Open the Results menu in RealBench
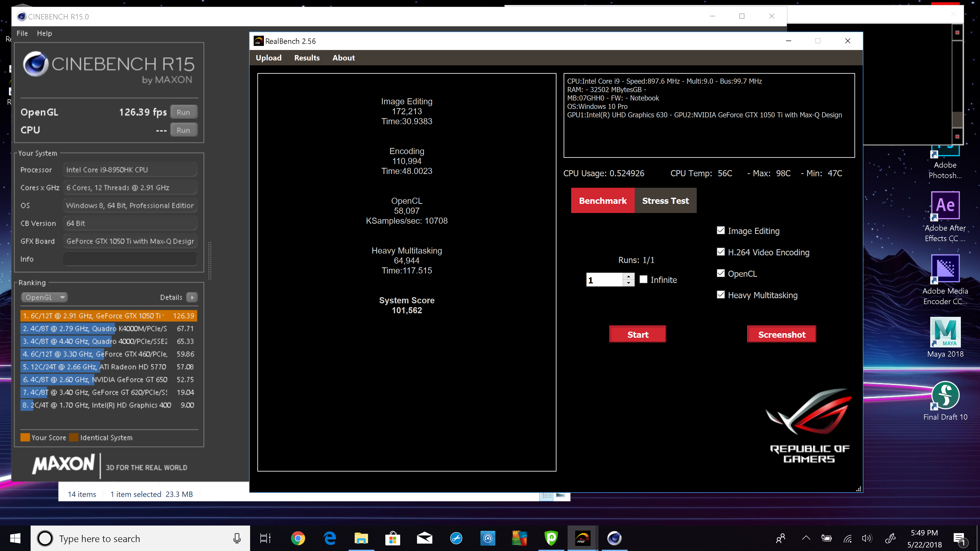The height and width of the screenshot is (551, 980). point(307,58)
